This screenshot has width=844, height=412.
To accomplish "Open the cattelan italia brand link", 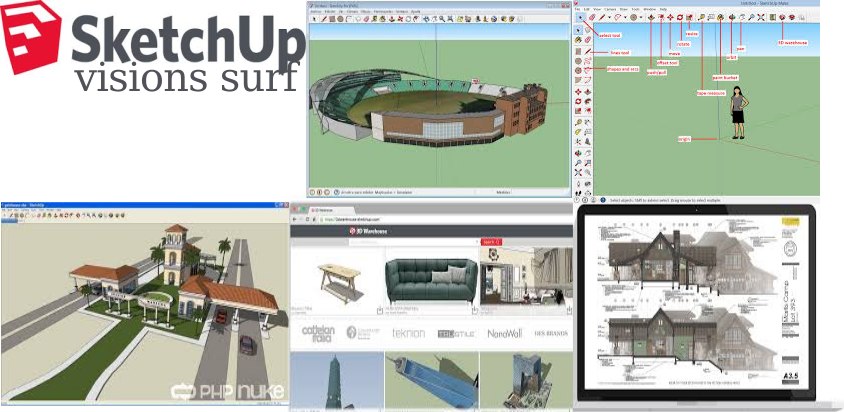I will [x=318, y=333].
